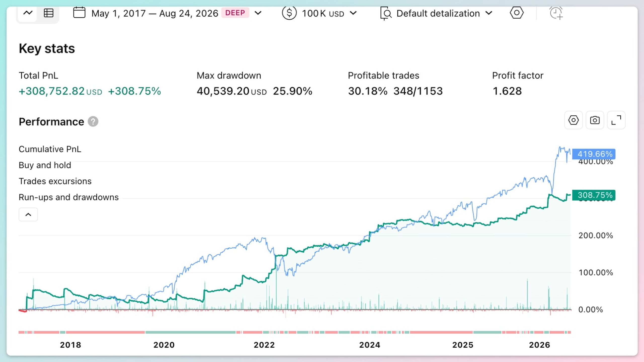Viewport: 644px width, 362px height.
Task: Open strategy settings hexagon icon in top toolbar
Action: 517,13
